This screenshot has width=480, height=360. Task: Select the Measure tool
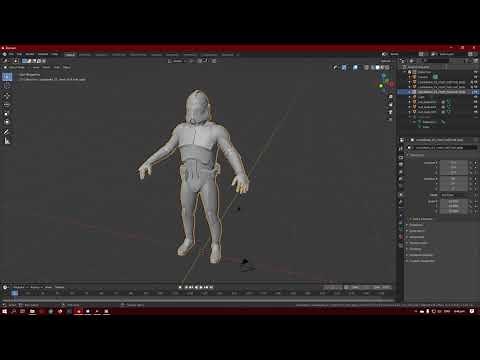(7, 141)
